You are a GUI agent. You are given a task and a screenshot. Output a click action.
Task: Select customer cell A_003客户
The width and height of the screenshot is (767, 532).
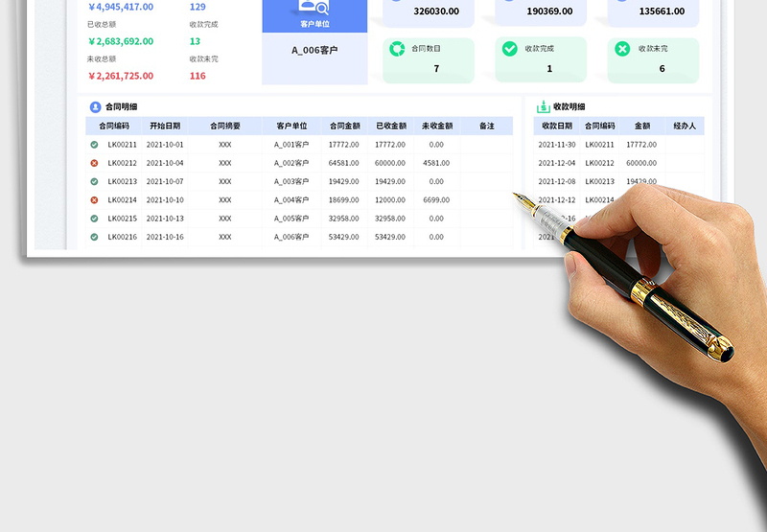(291, 181)
